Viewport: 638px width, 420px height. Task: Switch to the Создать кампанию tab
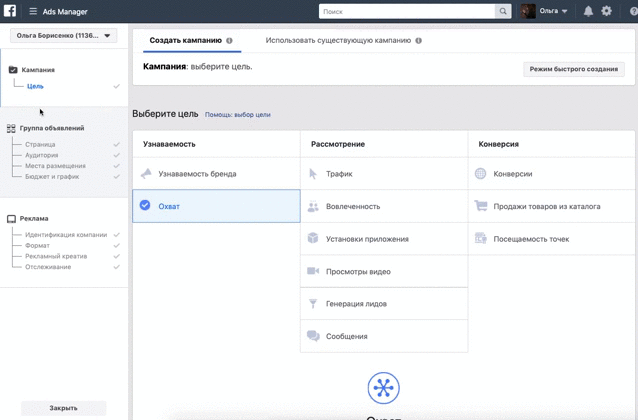point(186,40)
